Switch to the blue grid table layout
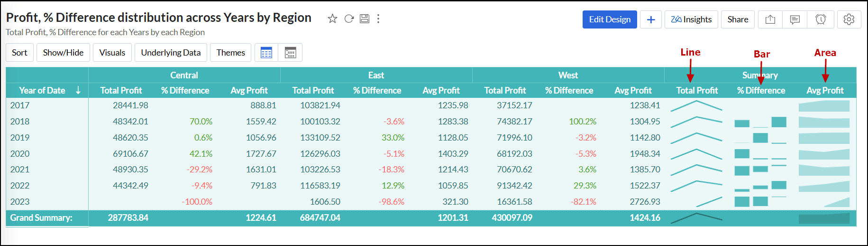 (266, 53)
